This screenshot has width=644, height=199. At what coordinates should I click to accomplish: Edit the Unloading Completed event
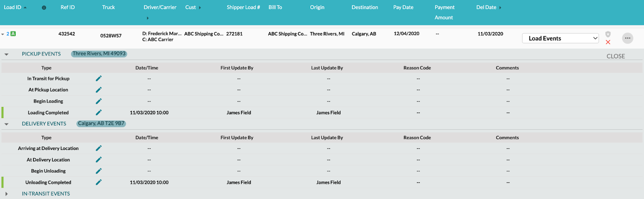point(99,182)
